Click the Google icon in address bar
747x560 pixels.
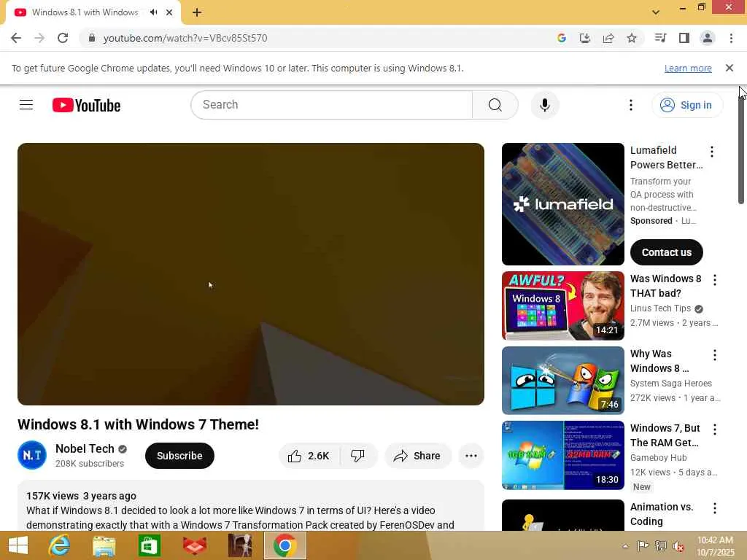562,38
